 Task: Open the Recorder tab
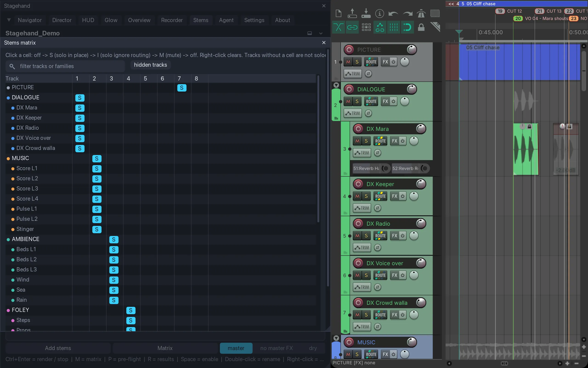pyautogui.click(x=172, y=20)
